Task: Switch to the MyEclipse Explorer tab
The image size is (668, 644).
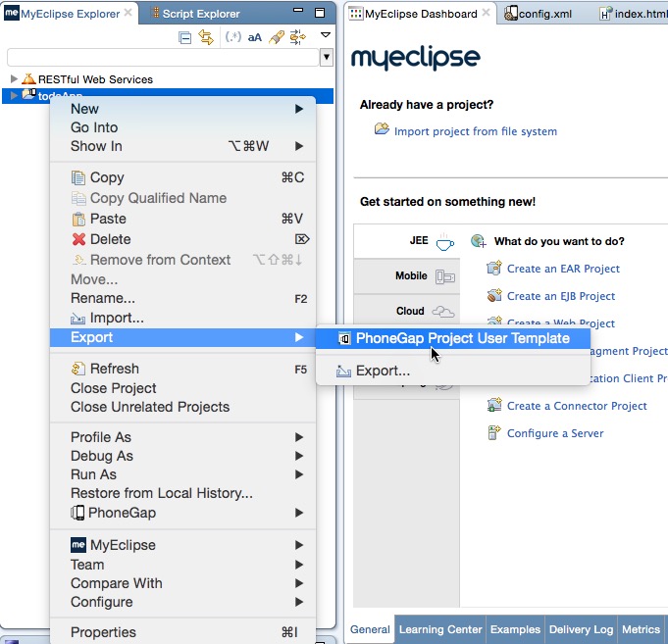Action: point(71,14)
